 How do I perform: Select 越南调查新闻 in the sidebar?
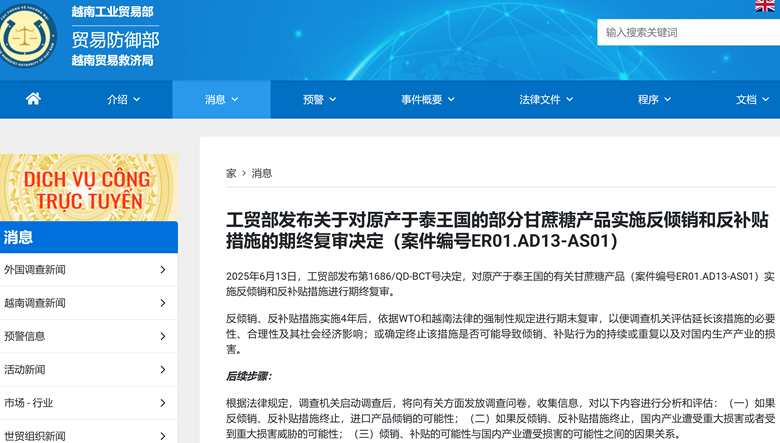click(x=89, y=303)
